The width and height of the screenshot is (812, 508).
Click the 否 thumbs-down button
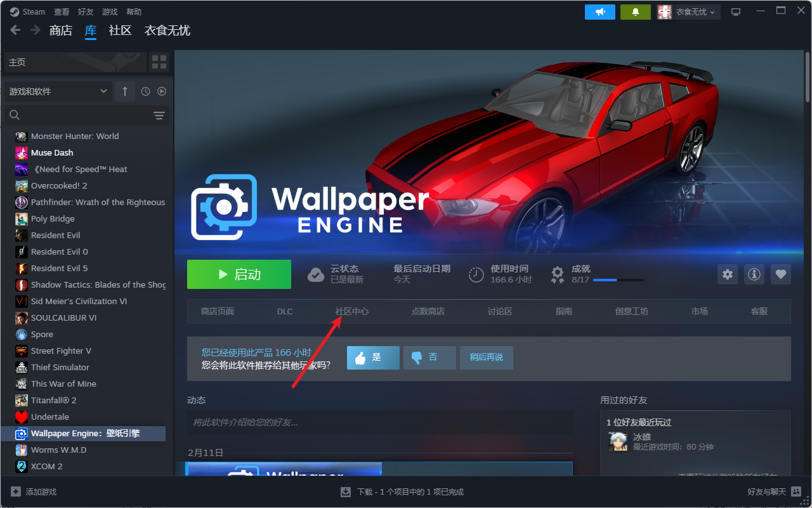(x=429, y=358)
